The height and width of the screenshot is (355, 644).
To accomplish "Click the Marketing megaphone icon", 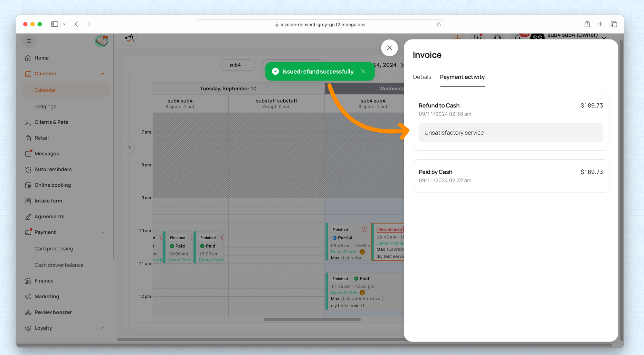I will click(x=28, y=297).
